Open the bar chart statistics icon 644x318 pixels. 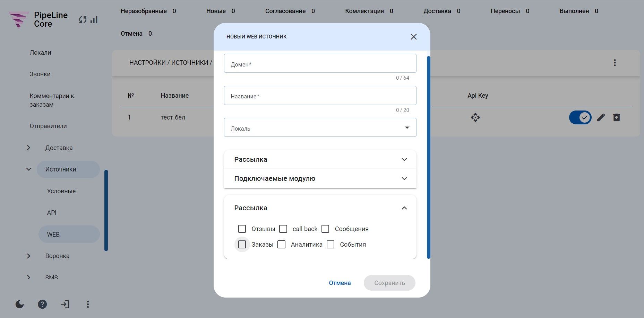click(94, 20)
